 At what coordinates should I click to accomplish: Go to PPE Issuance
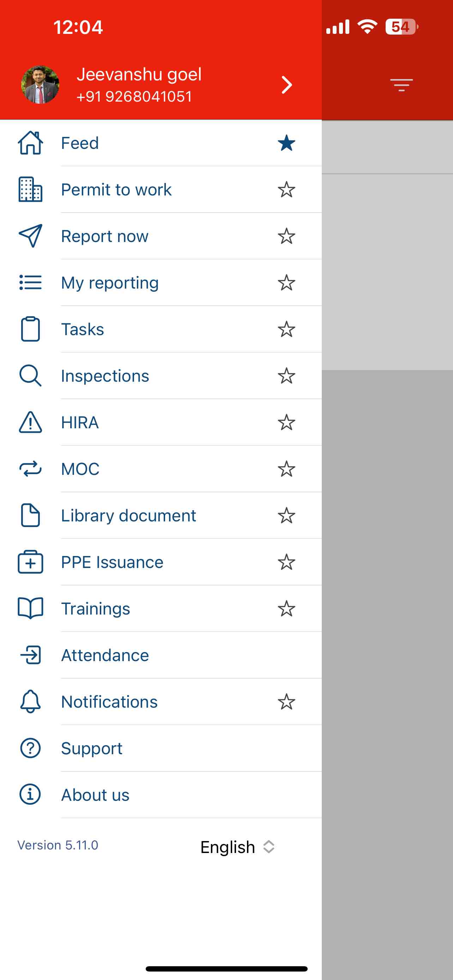pyautogui.click(x=112, y=562)
